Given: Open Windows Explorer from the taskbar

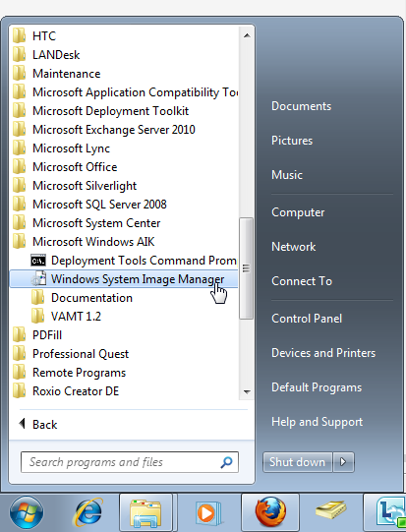Looking at the screenshot, I should point(145,512).
